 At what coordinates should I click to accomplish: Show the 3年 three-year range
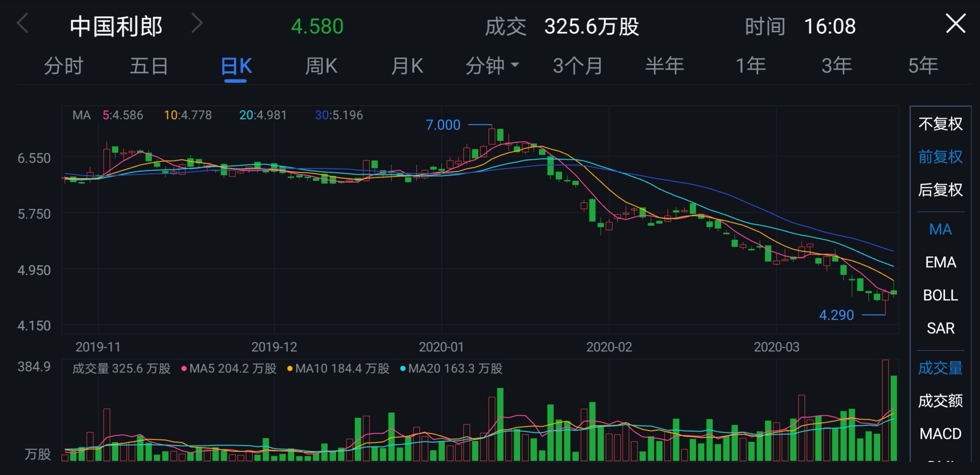[837, 66]
